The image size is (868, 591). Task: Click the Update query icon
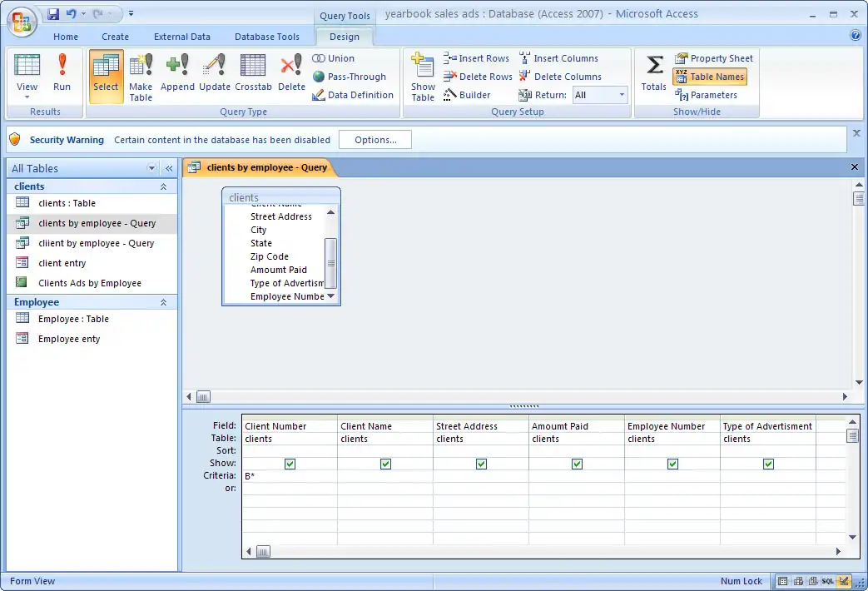click(215, 73)
